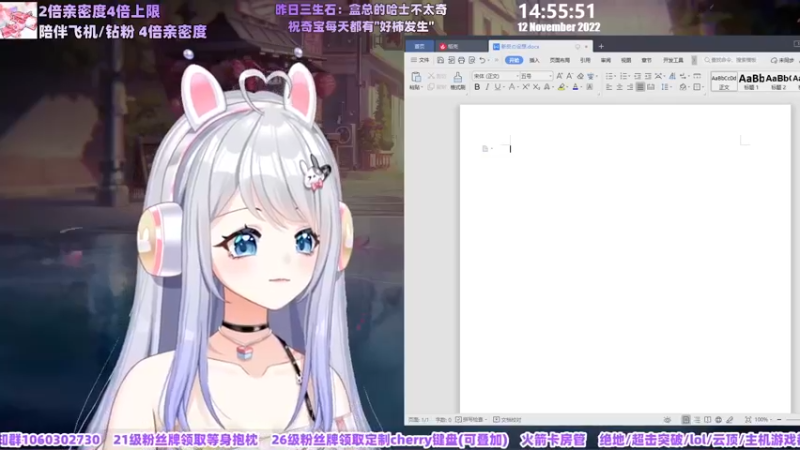Click the Decrease Indent icon
Screen dimensions: 800x450
coord(637,76)
